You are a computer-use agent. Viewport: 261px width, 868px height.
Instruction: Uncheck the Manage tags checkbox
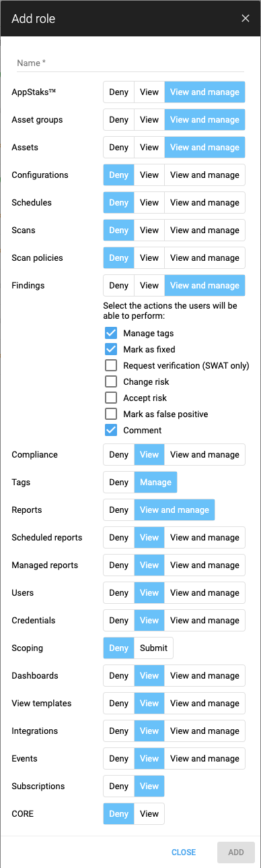tap(111, 334)
